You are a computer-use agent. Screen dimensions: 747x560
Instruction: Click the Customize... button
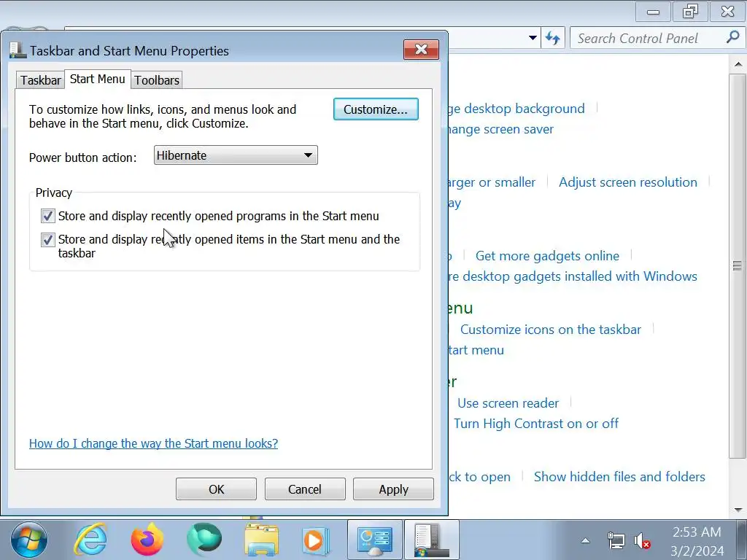click(376, 109)
